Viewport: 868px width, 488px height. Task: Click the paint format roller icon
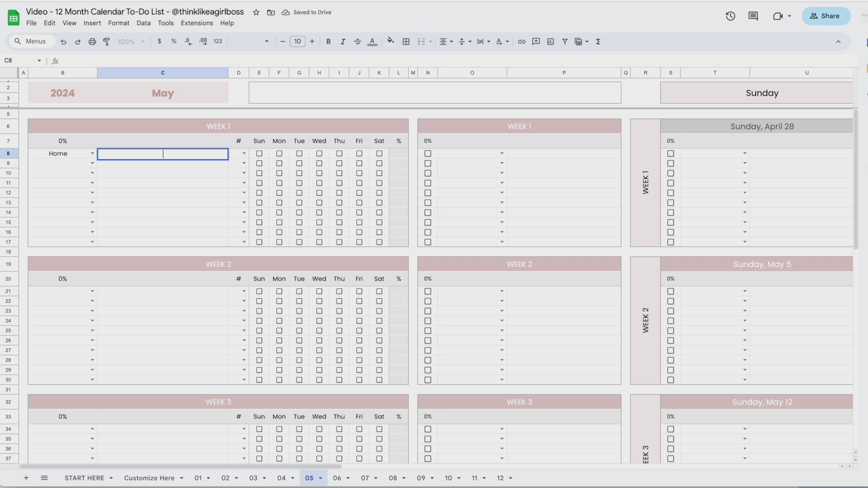point(107,42)
